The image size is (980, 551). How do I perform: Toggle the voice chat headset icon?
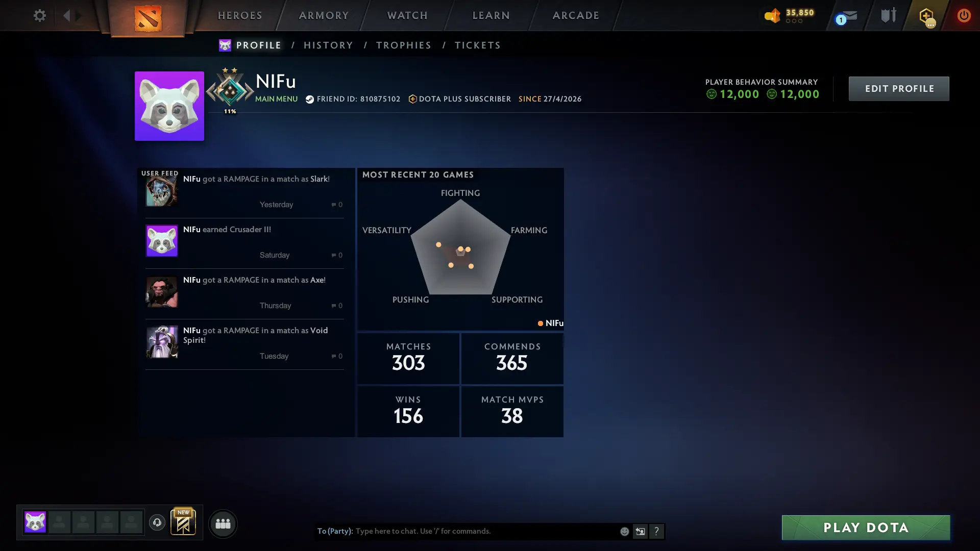157,522
